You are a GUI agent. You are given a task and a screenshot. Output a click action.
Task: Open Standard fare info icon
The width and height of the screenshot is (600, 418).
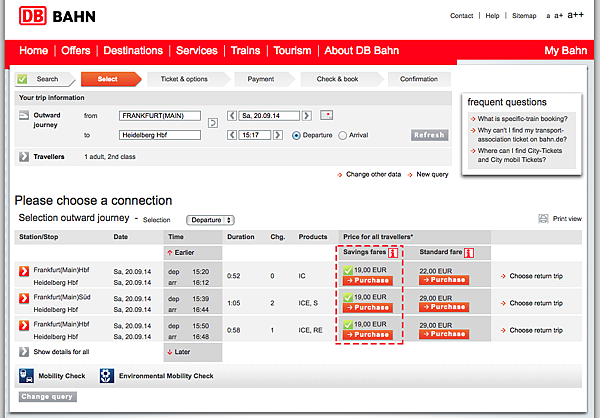pos(469,253)
